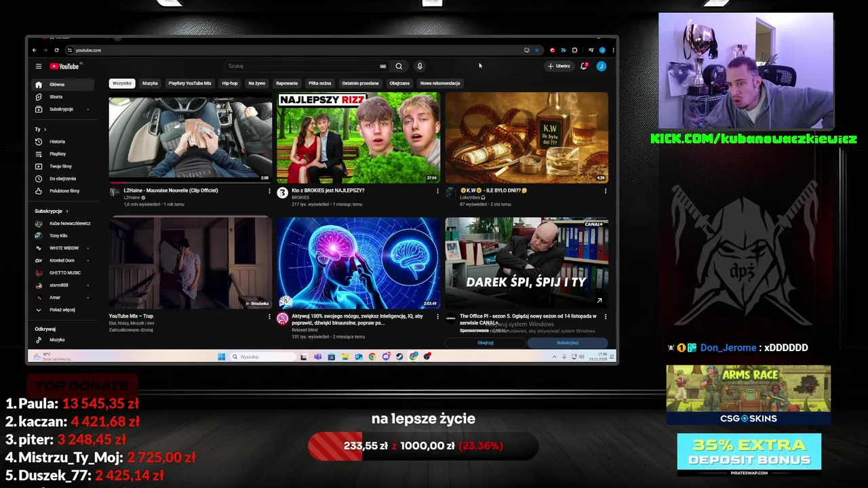Open BROKIES channel avatar
The height and width of the screenshot is (488, 868).
pyautogui.click(x=283, y=193)
